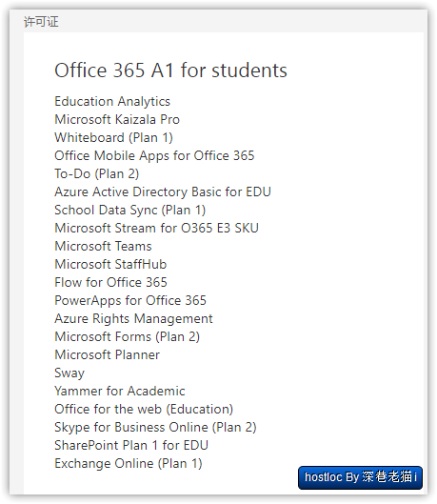Click Azure Active Directory Basic for EDU
The image size is (437, 504).
163,192
